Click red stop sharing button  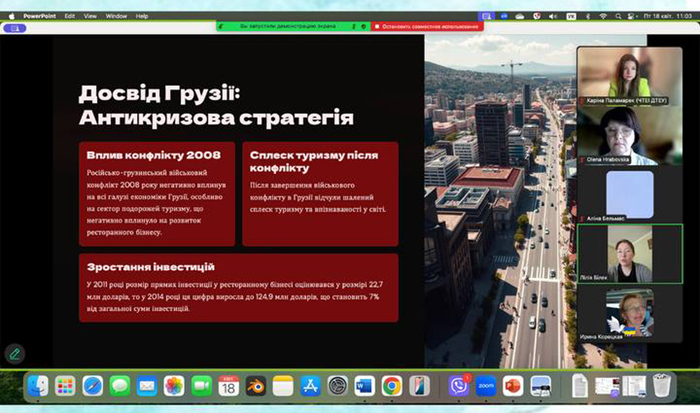pos(428,27)
